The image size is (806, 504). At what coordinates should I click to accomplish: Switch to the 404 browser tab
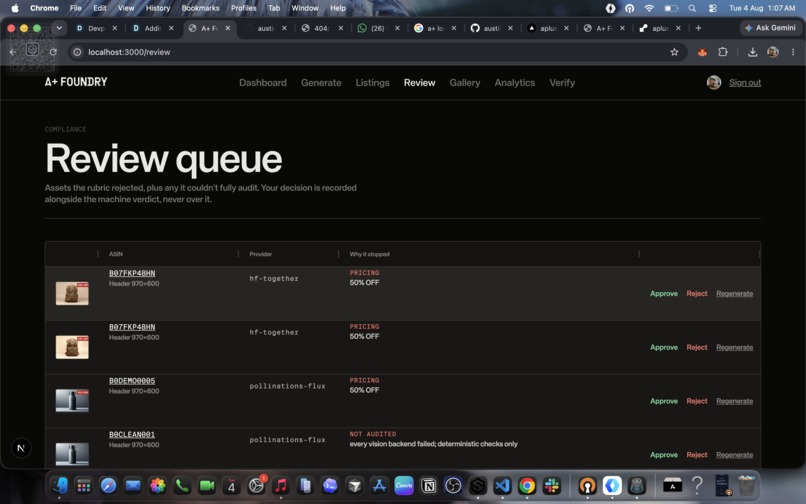pyautogui.click(x=321, y=28)
